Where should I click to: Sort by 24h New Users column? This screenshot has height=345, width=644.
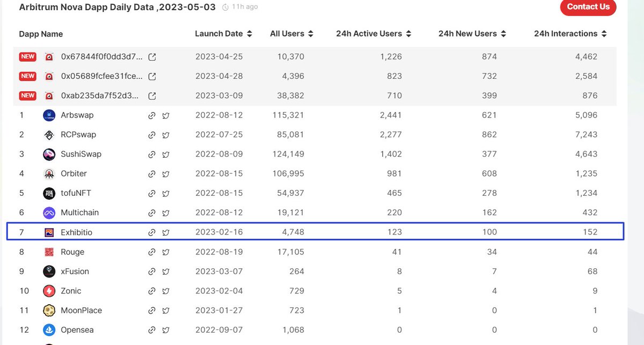503,34
